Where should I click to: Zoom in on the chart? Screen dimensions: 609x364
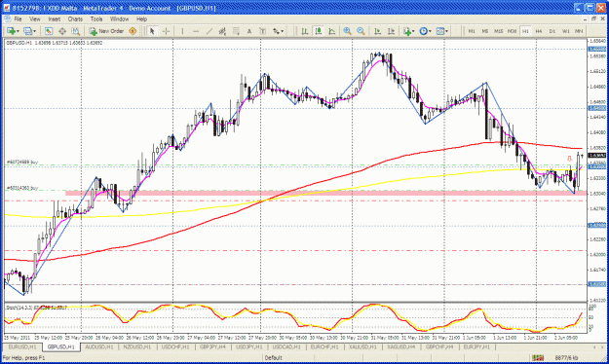347,31
